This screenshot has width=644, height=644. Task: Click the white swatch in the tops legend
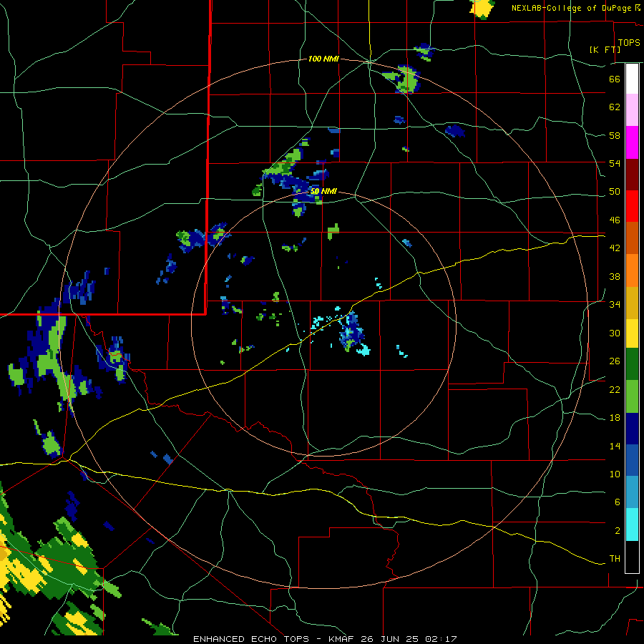pos(632,79)
